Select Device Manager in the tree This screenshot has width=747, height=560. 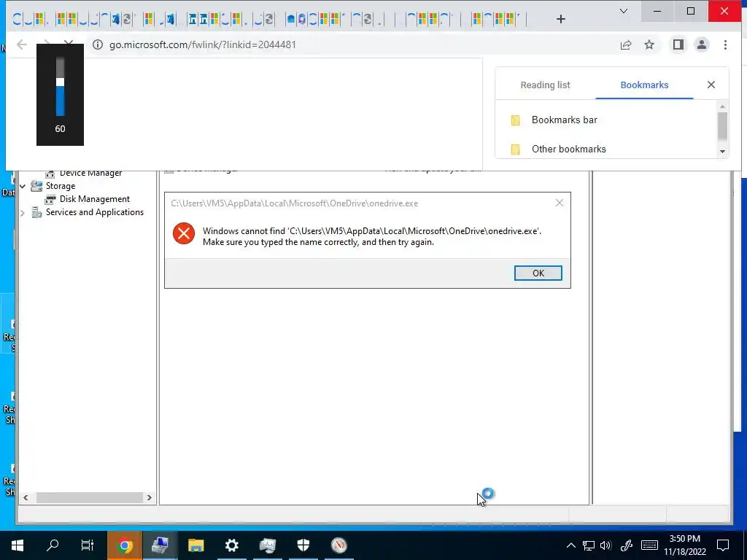coord(90,173)
